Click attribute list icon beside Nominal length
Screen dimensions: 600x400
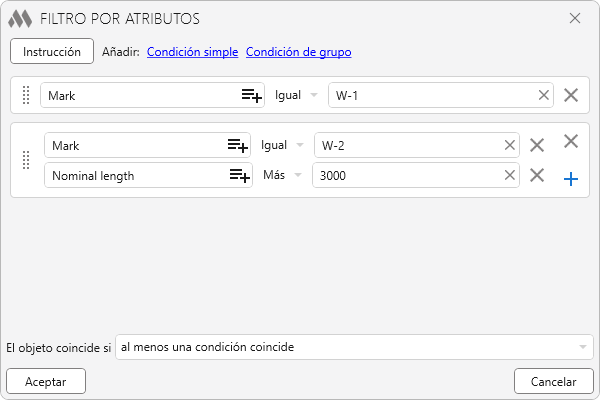tap(237, 175)
